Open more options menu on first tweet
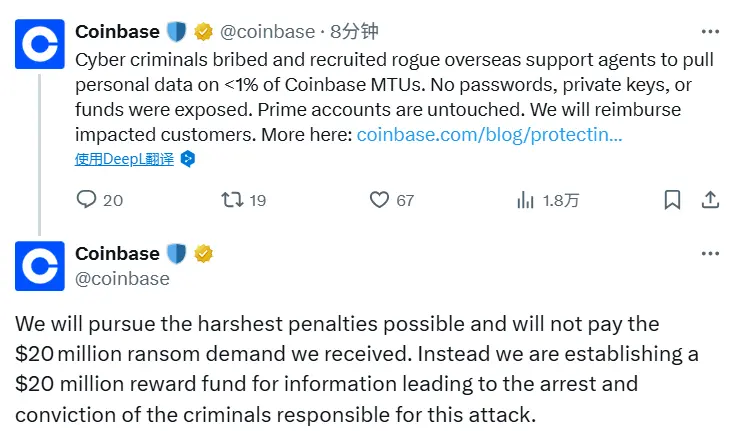The image size is (734, 431). click(708, 31)
